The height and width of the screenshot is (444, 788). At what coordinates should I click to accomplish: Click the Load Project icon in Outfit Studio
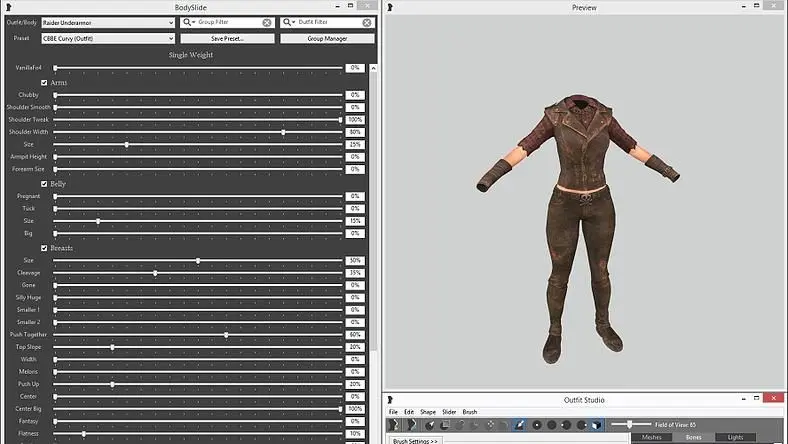tap(412, 425)
